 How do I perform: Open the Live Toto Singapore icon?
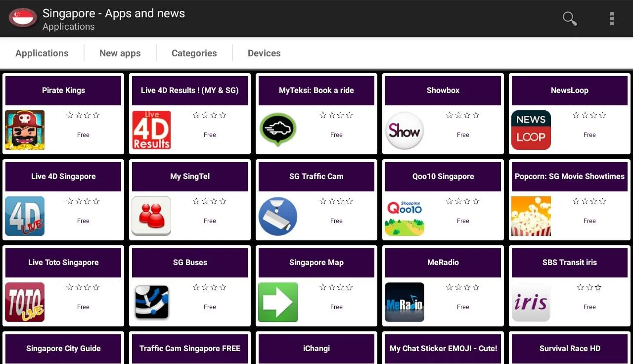click(25, 302)
